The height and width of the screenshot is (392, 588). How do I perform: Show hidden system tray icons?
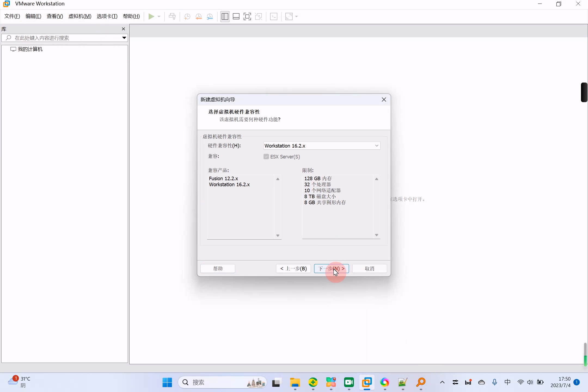click(x=442, y=382)
